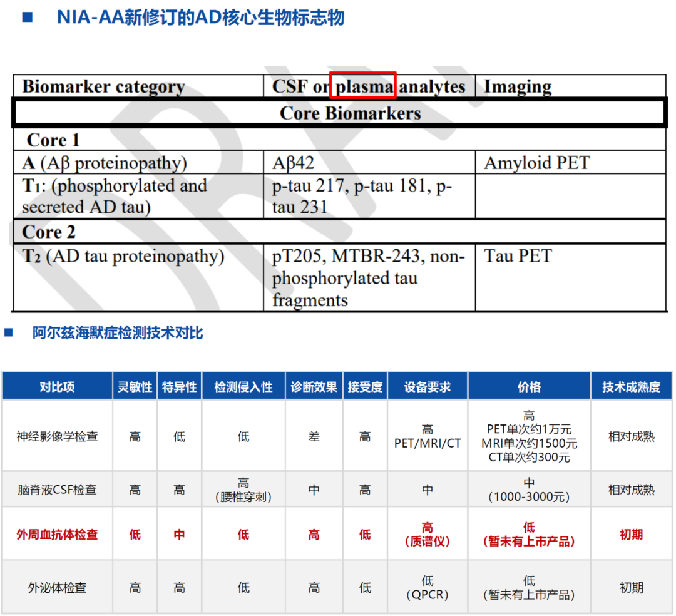This screenshot has height=616, width=676.
Task: Click the Core 2 section label
Action: pyautogui.click(x=49, y=232)
